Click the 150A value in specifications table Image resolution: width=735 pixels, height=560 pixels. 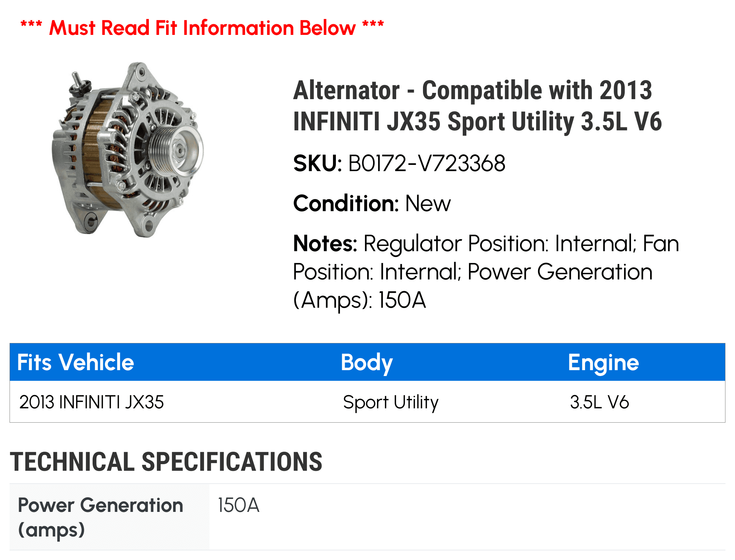(x=239, y=505)
